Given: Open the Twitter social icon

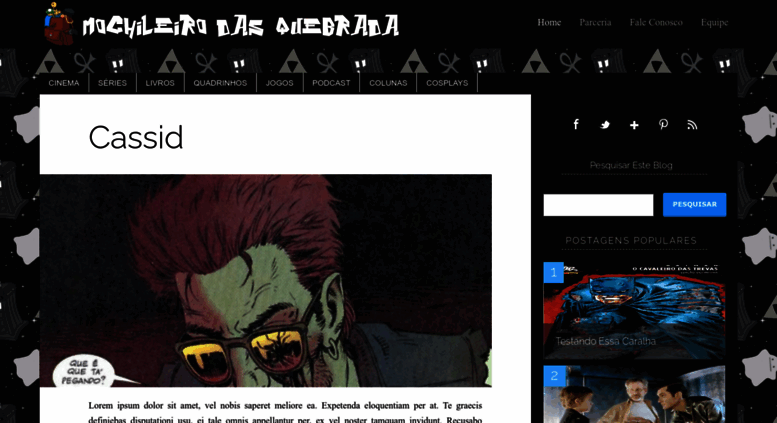Looking at the screenshot, I should pyautogui.click(x=605, y=125).
